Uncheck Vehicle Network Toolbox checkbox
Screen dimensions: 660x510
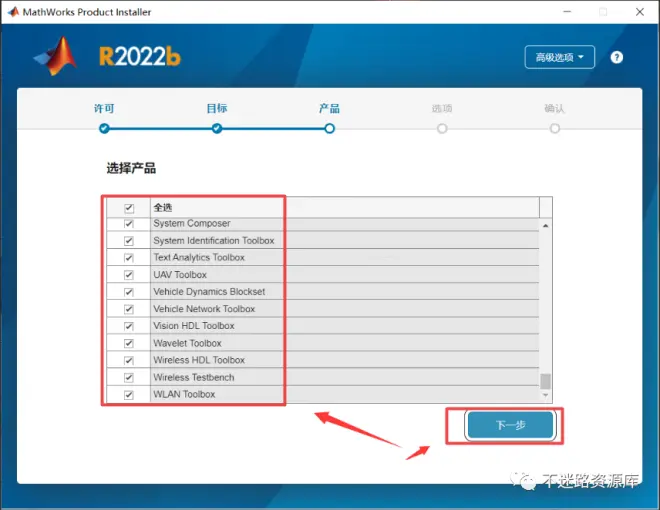tap(129, 309)
